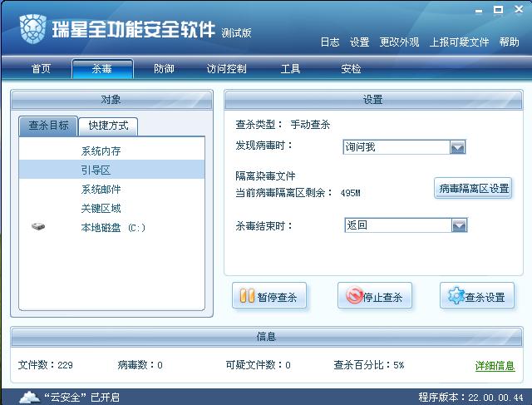Select the 杀毒 tab
The height and width of the screenshot is (405, 532).
pyautogui.click(x=102, y=69)
